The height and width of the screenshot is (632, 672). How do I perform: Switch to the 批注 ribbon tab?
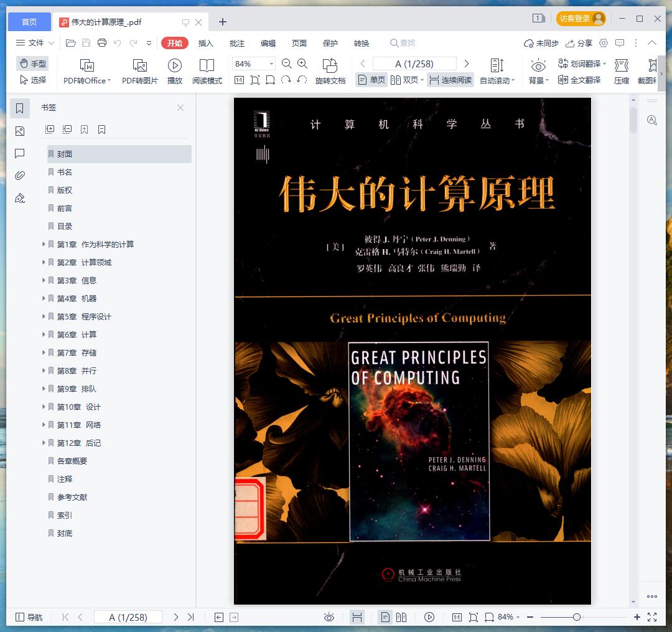click(x=237, y=44)
